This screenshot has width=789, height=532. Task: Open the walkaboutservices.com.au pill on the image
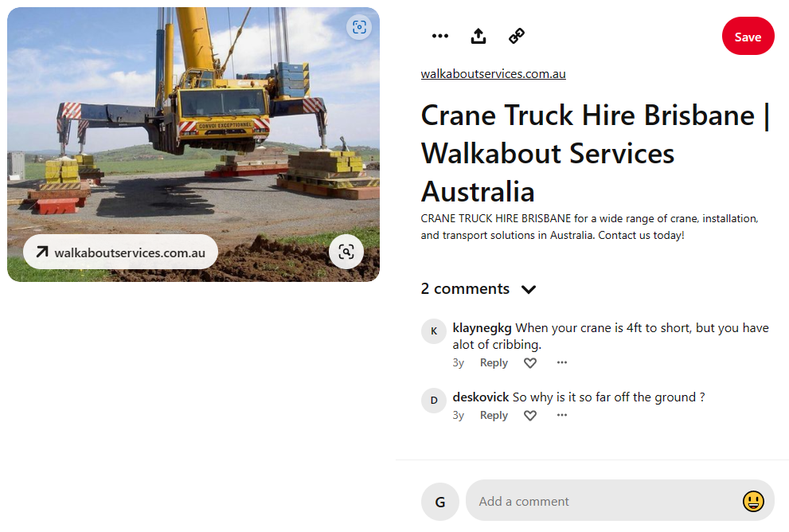pos(121,252)
